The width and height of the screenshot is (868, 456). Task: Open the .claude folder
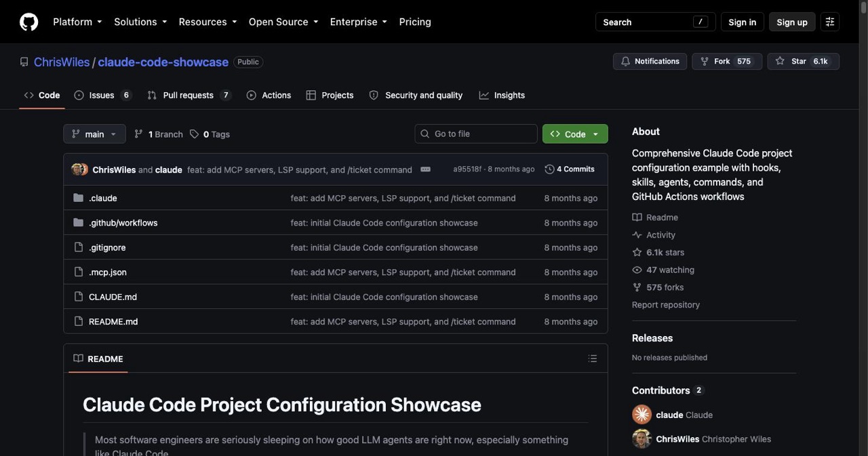click(x=103, y=198)
